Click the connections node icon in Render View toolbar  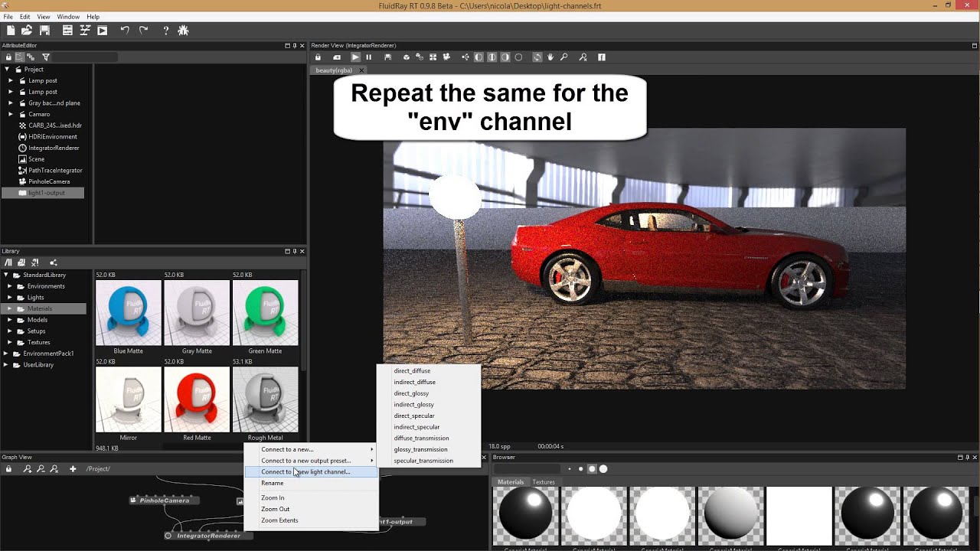(x=465, y=57)
